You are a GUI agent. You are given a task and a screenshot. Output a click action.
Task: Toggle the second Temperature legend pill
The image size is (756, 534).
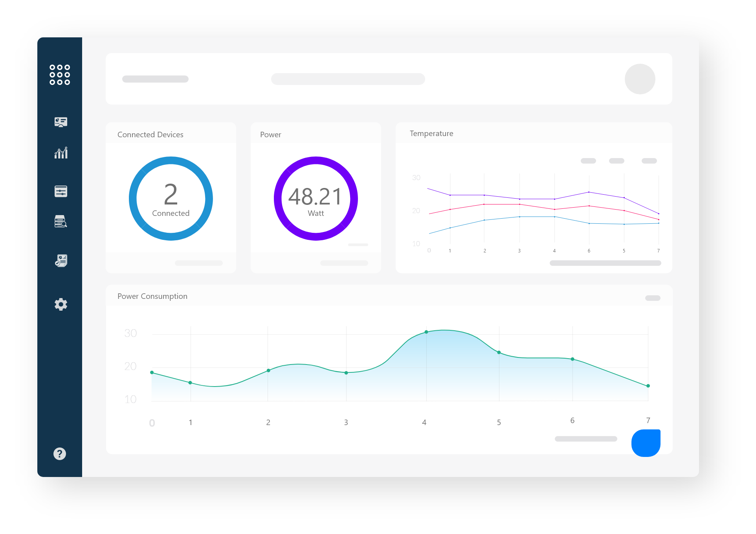[617, 161]
